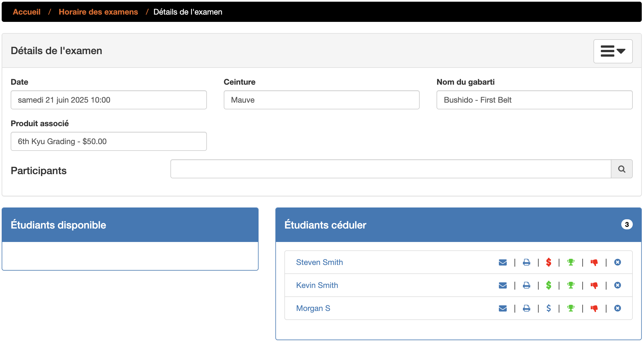Click the Ceinture field showing Mauve
This screenshot has width=644, height=346.
click(x=321, y=100)
